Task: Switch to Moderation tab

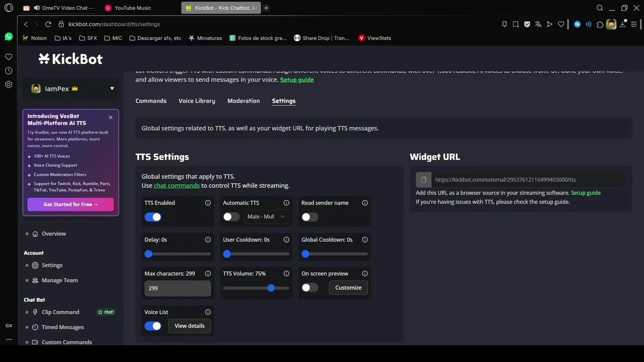Action: point(244,101)
